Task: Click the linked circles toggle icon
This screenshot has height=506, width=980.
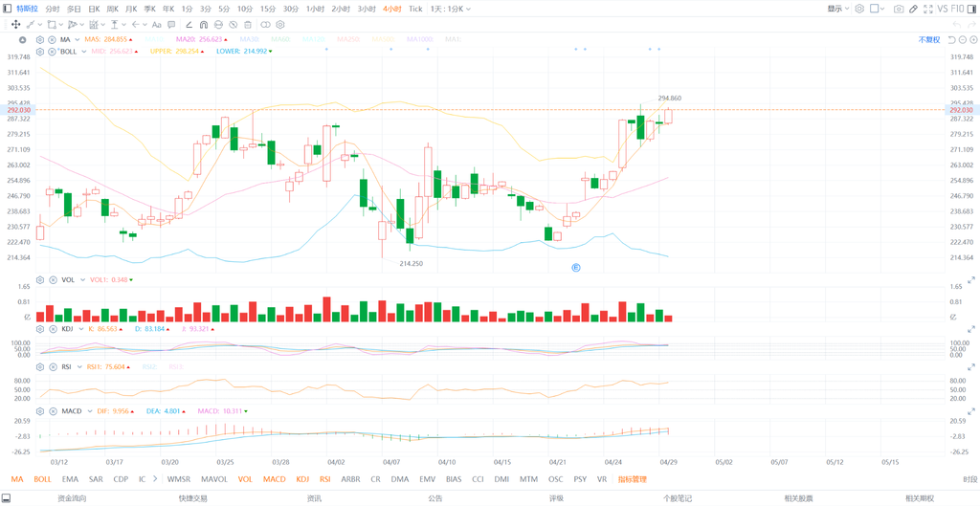Action: pyautogui.click(x=265, y=25)
